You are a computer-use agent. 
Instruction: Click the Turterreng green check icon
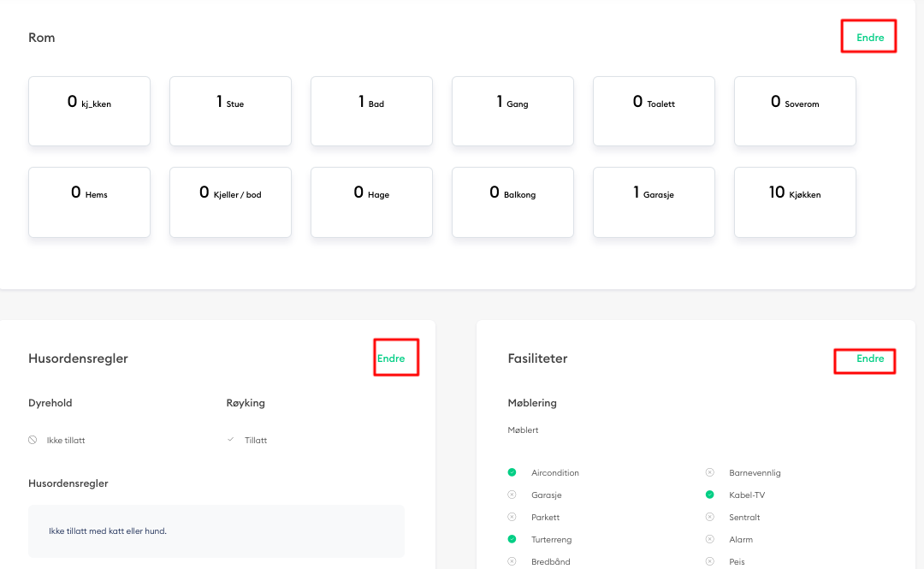[x=512, y=539]
